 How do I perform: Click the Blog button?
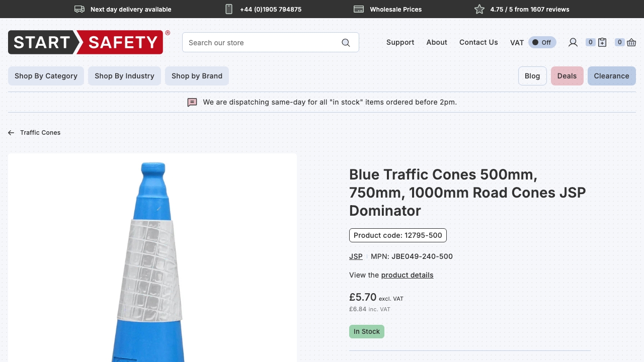532,76
